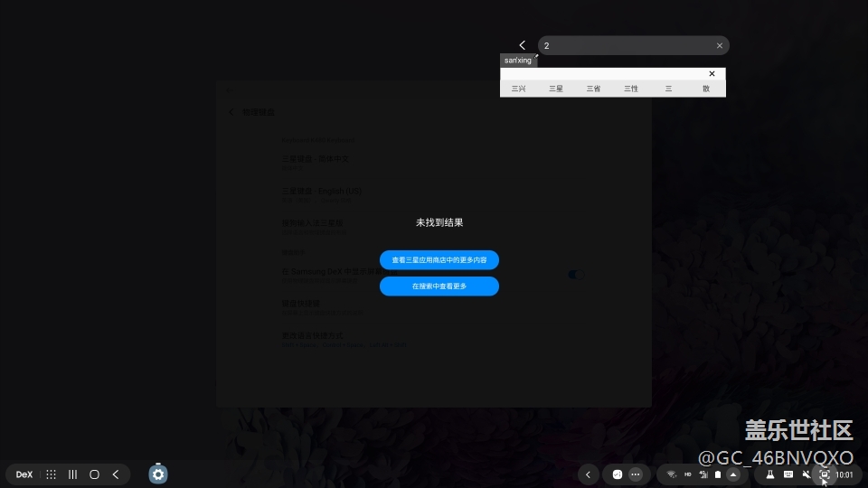868x488 pixels.
Task: Choose the candidate 三兴
Action: coord(518,89)
